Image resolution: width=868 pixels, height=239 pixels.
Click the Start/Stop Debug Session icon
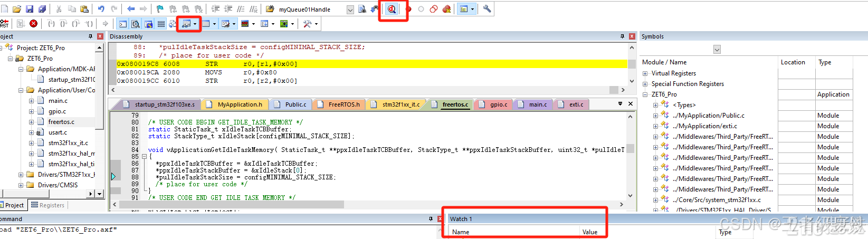click(392, 9)
